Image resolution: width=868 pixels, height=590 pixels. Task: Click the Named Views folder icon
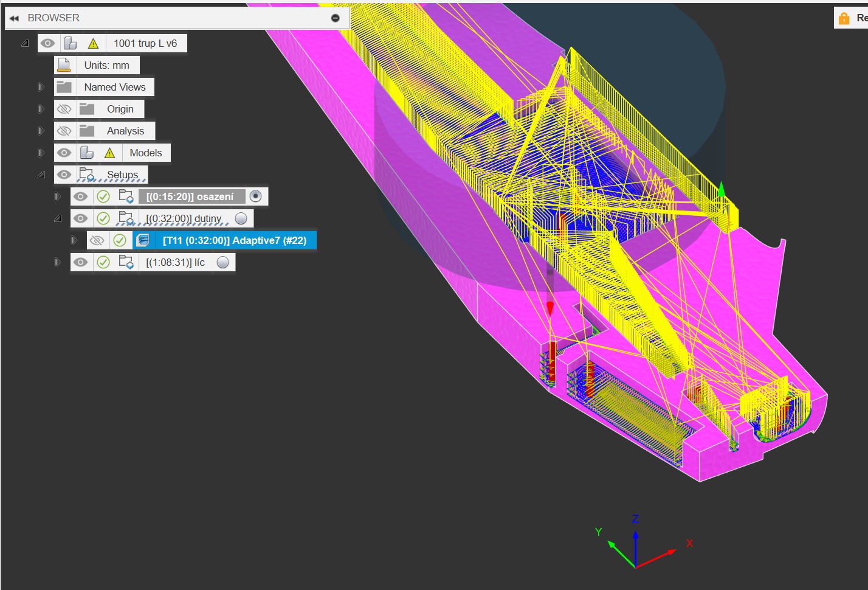coord(64,87)
